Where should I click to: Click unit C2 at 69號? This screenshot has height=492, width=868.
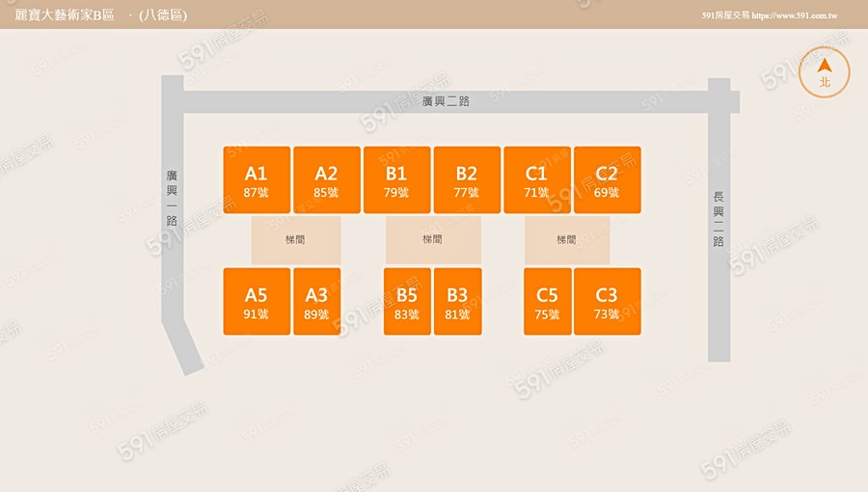pyautogui.click(x=607, y=180)
